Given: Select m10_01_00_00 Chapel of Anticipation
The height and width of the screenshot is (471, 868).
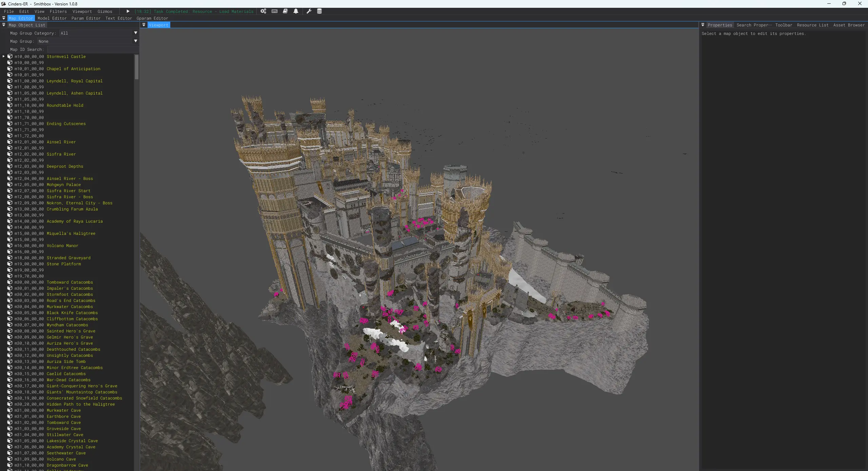Looking at the screenshot, I should click(57, 69).
